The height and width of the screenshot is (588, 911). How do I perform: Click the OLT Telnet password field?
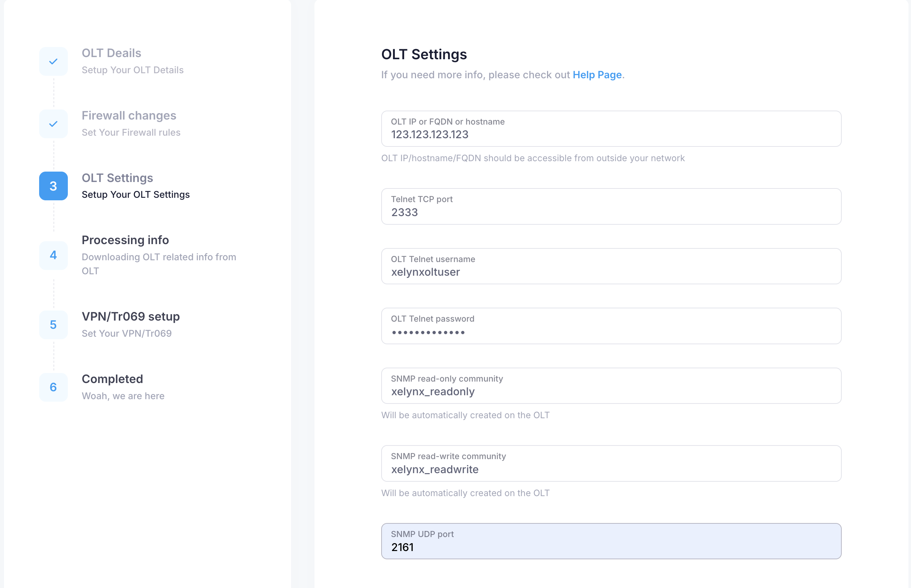tap(611, 326)
